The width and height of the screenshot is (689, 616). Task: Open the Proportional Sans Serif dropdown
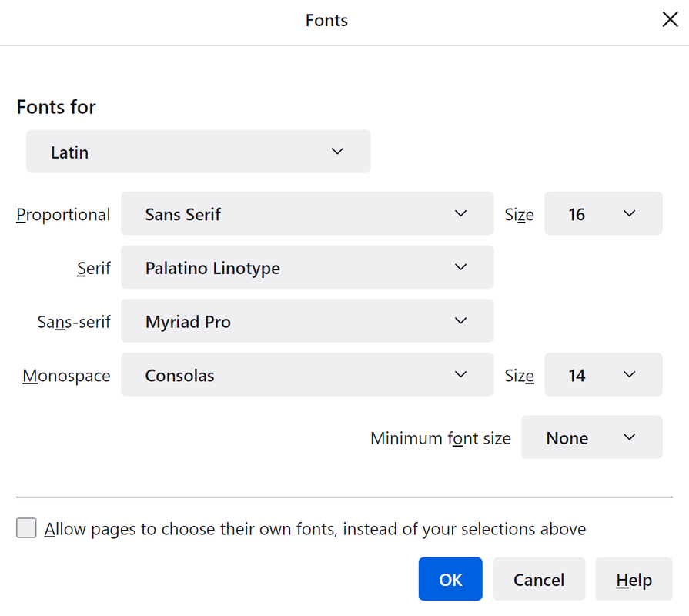click(x=307, y=213)
